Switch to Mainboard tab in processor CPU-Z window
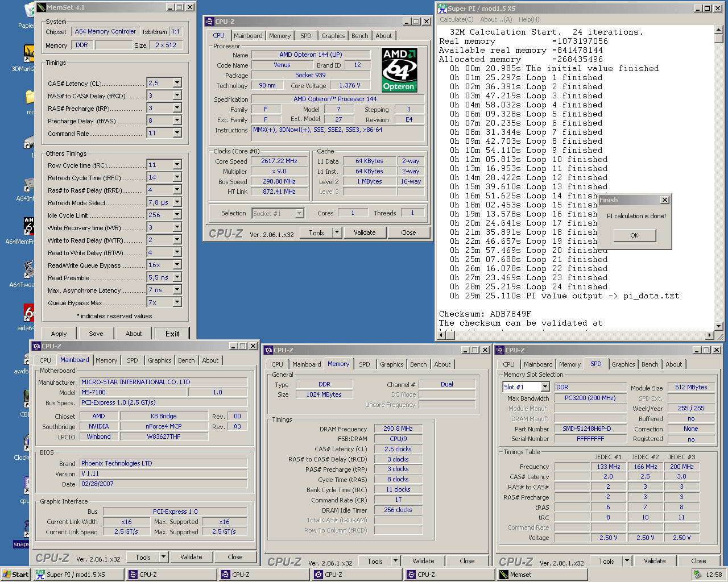728x582 pixels. pos(248,36)
